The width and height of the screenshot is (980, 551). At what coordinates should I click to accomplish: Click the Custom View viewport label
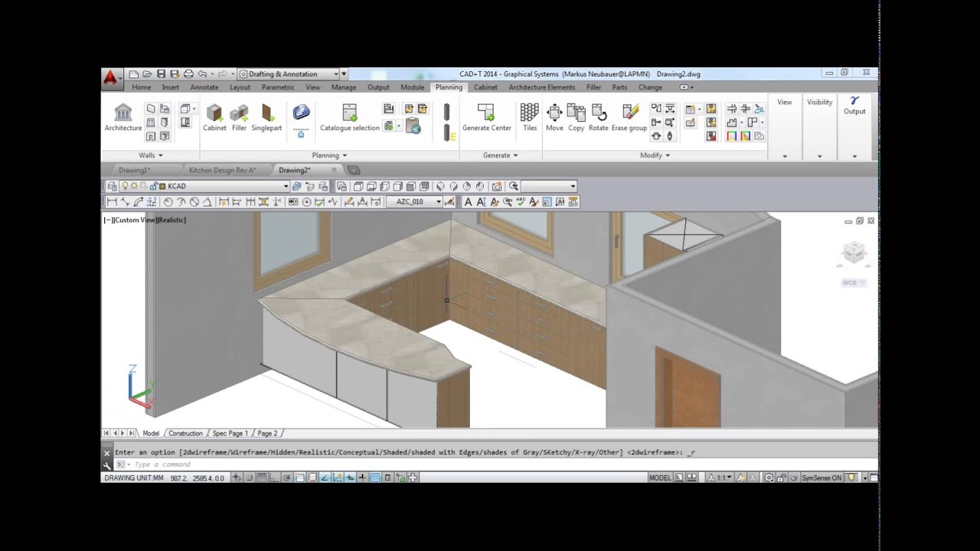pos(136,220)
